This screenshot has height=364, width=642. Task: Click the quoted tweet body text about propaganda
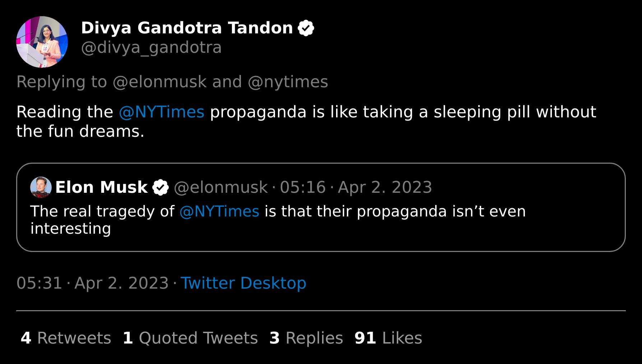pos(278,220)
